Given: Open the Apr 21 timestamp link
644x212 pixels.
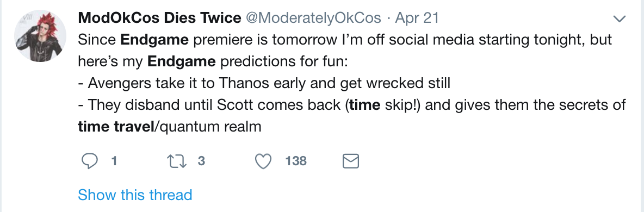Looking at the screenshot, I should point(417,17).
